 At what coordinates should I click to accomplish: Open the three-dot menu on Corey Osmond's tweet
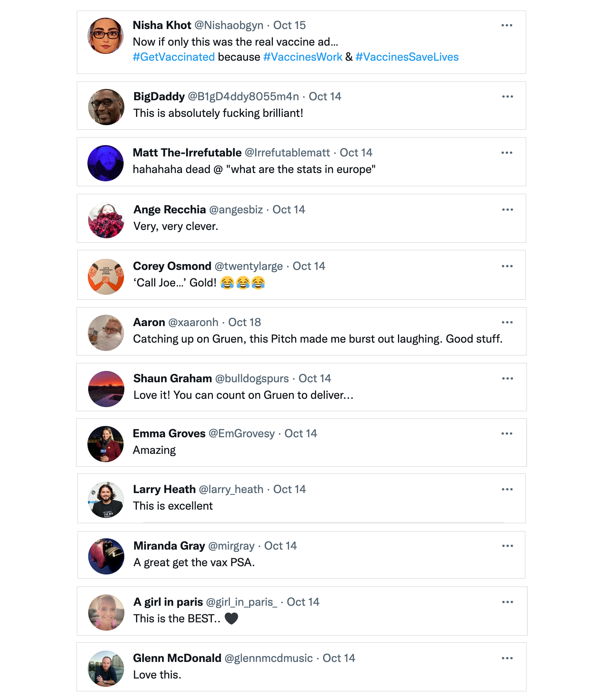point(507,266)
